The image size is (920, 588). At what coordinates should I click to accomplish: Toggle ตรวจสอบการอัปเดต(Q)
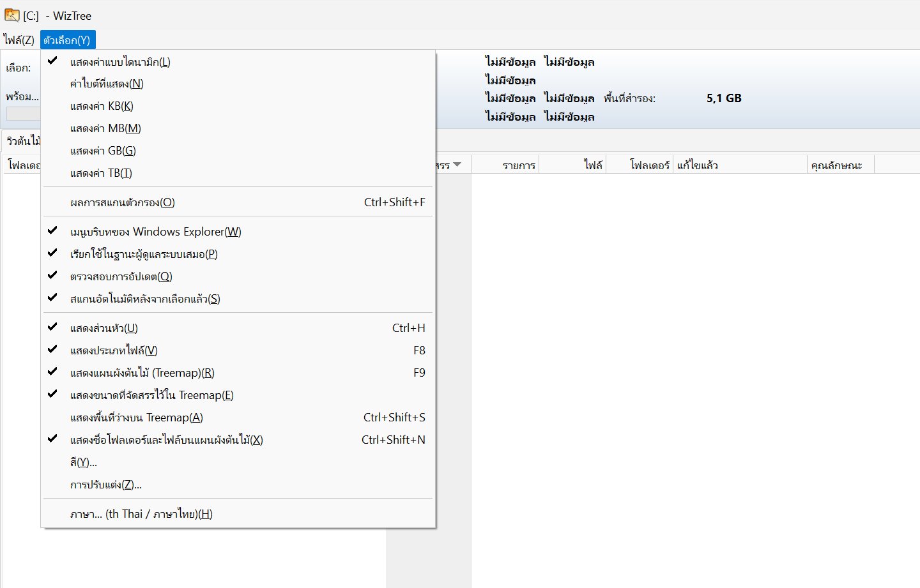pyautogui.click(x=238, y=276)
